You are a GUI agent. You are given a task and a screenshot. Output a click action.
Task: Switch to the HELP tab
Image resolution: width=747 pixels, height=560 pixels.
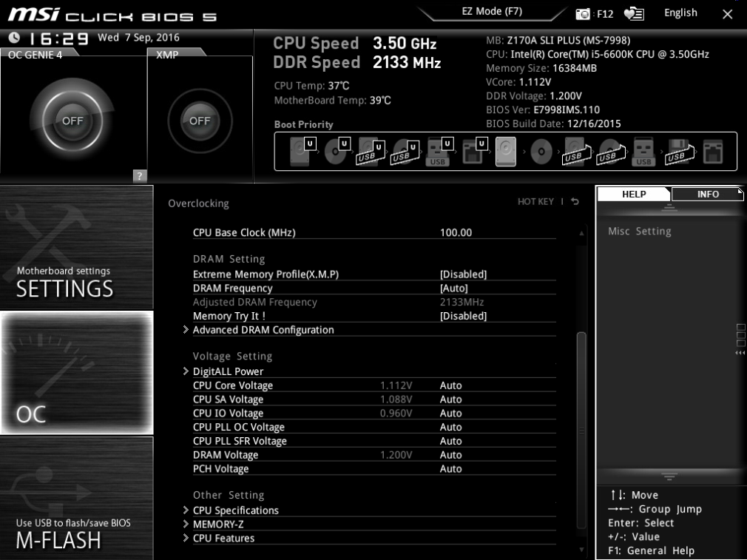pos(634,194)
